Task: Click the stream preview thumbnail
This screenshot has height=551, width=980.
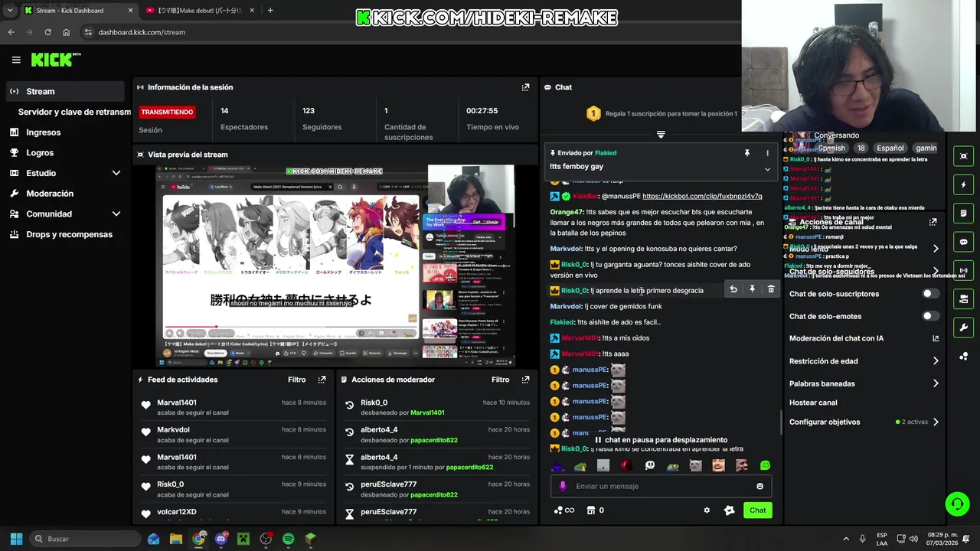Action: 335,266
